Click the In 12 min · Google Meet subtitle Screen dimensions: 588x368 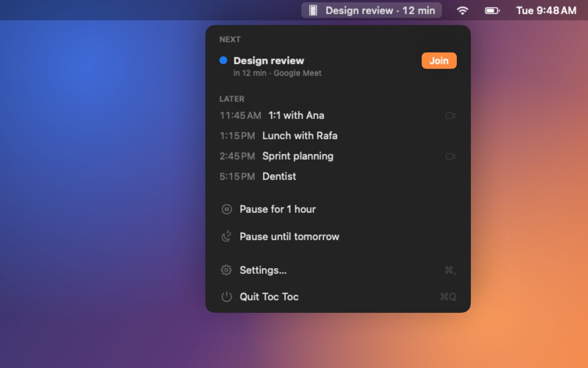(x=277, y=73)
